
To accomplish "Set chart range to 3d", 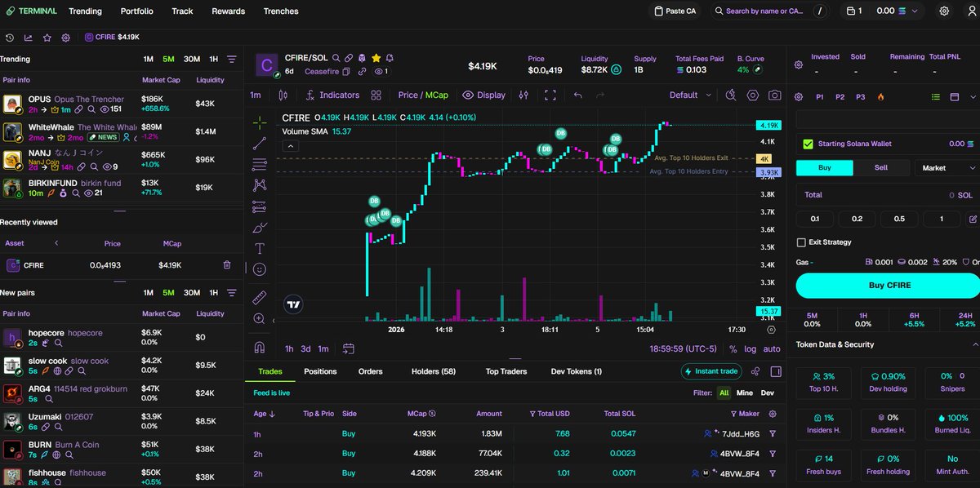I will pos(305,348).
